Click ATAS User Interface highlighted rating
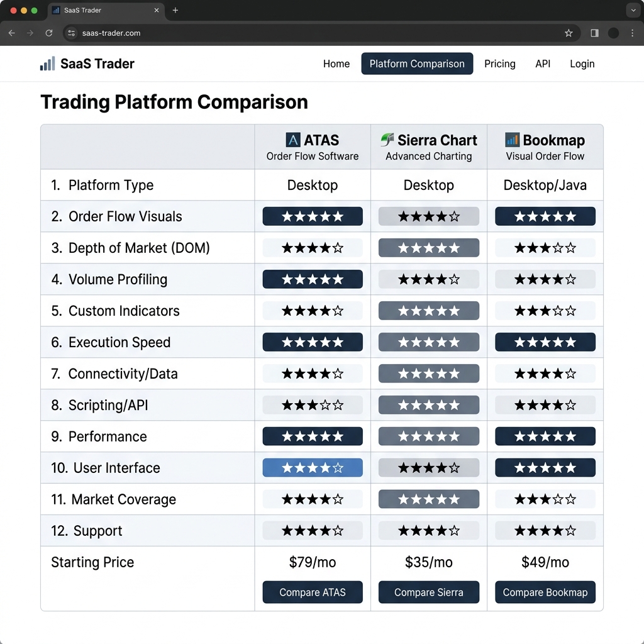Viewport: 644px width, 644px height. coord(313,467)
